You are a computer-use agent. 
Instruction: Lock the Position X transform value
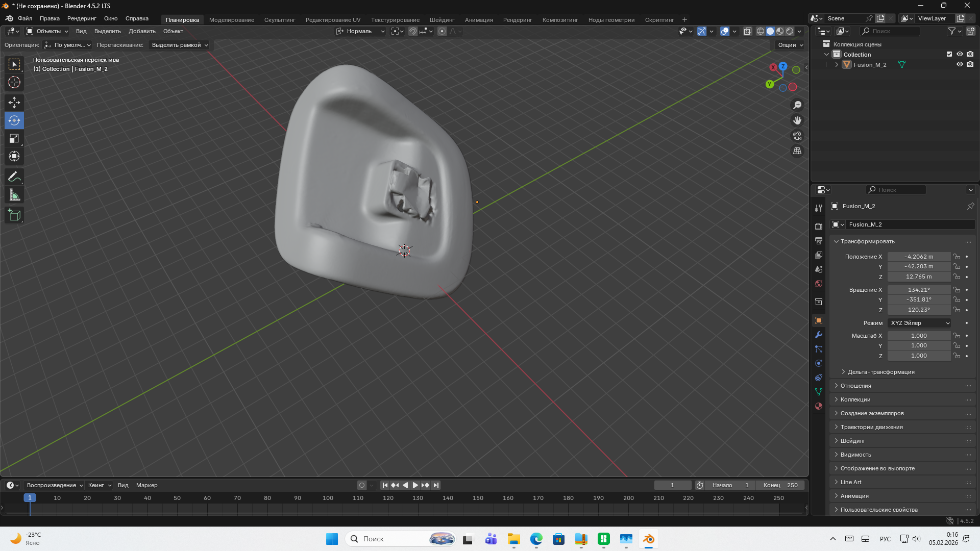pos(957,257)
